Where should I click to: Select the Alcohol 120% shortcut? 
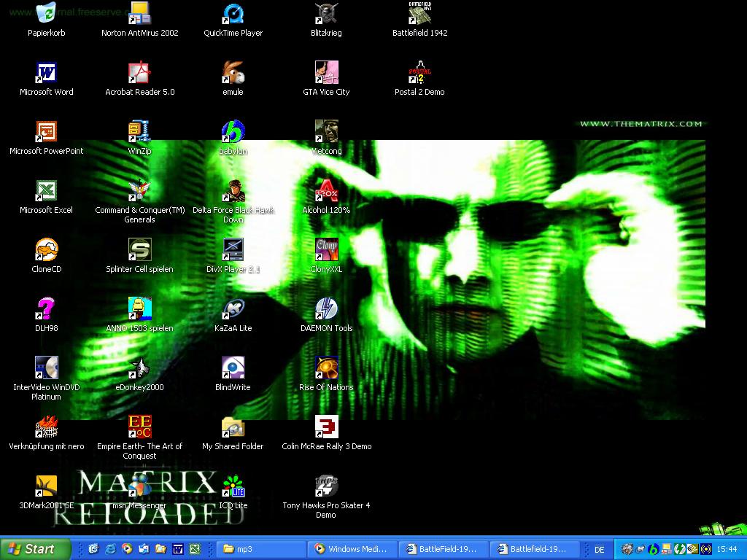326,190
